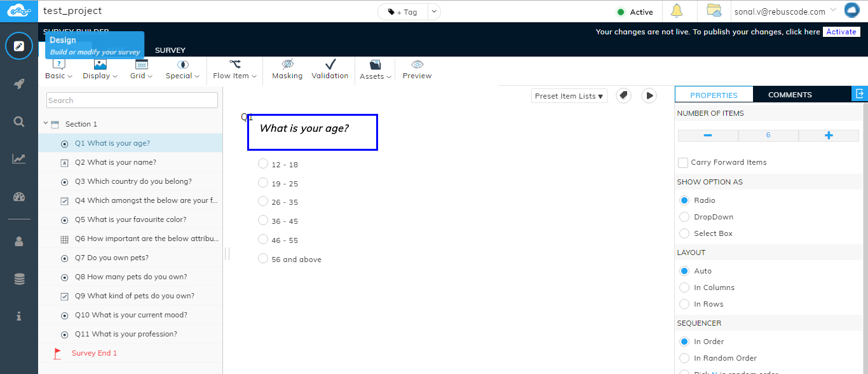
Task: Click the tag icon beside Preset Item Lists
Action: tap(624, 95)
